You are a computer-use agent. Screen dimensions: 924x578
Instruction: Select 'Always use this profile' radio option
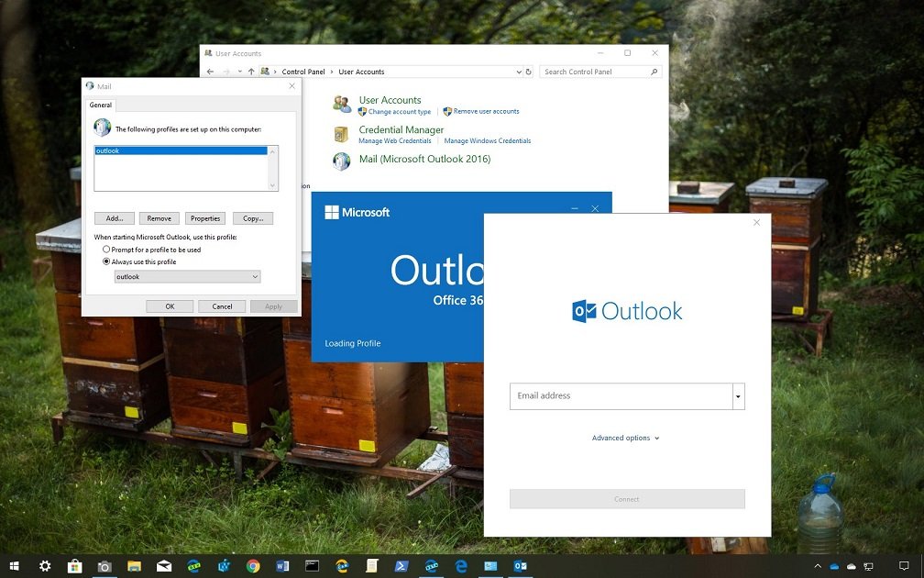point(106,261)
